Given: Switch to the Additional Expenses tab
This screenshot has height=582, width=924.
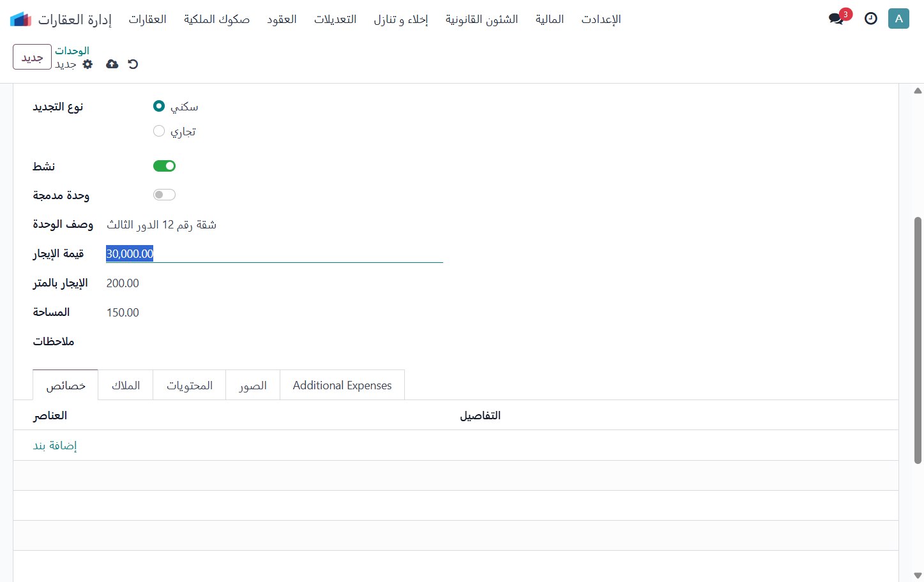Looking at the screenshot, I should (x=342, y=385).
